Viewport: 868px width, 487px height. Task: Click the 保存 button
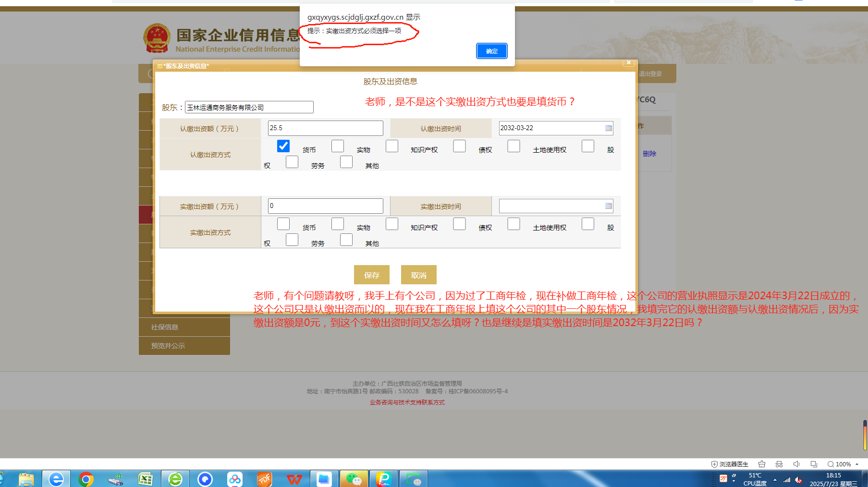click(x=371, y=275)
